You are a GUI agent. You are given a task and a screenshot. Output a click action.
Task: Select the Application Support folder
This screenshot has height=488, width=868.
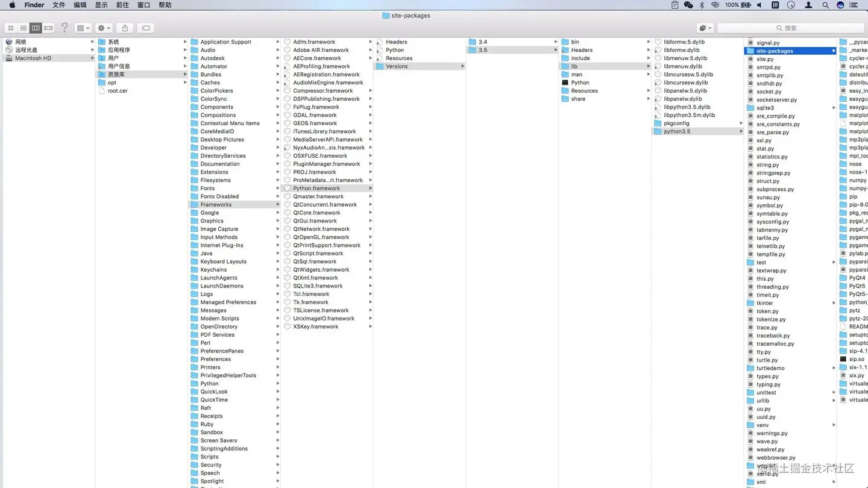coord(235,42)
